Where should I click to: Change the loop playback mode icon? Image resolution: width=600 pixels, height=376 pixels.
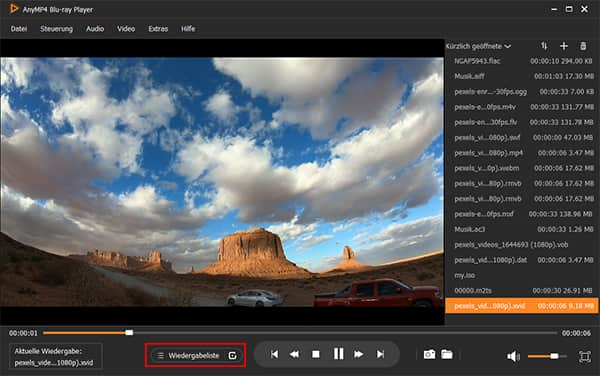tap(232, 356)
